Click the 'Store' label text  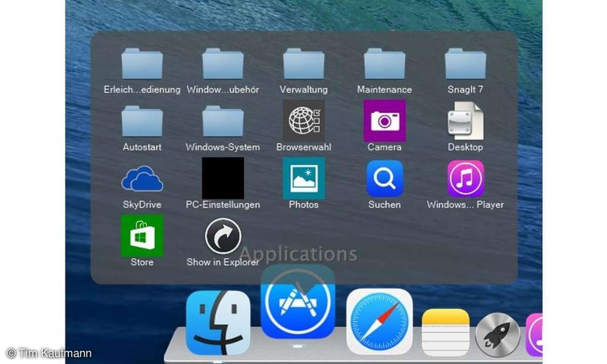[x=142, y=262]
